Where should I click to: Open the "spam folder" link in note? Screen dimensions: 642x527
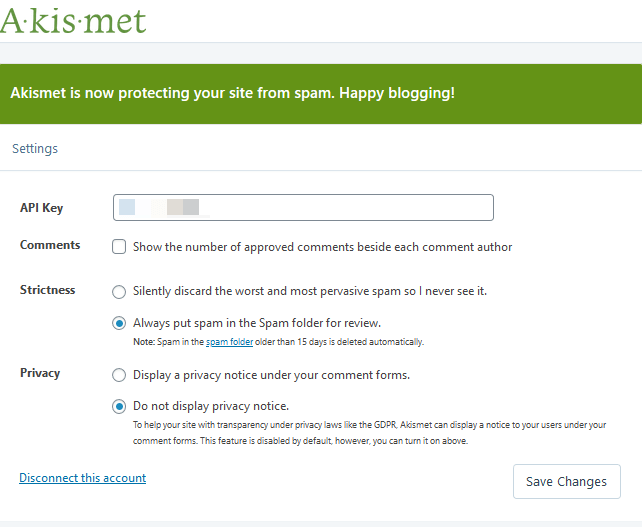[x=230, y=342]
